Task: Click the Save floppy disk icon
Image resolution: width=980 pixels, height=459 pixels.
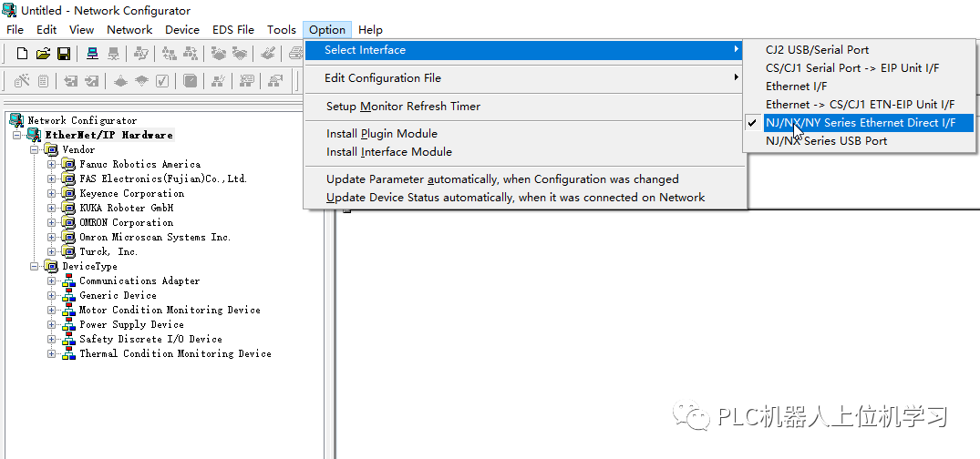Action: 64,54
